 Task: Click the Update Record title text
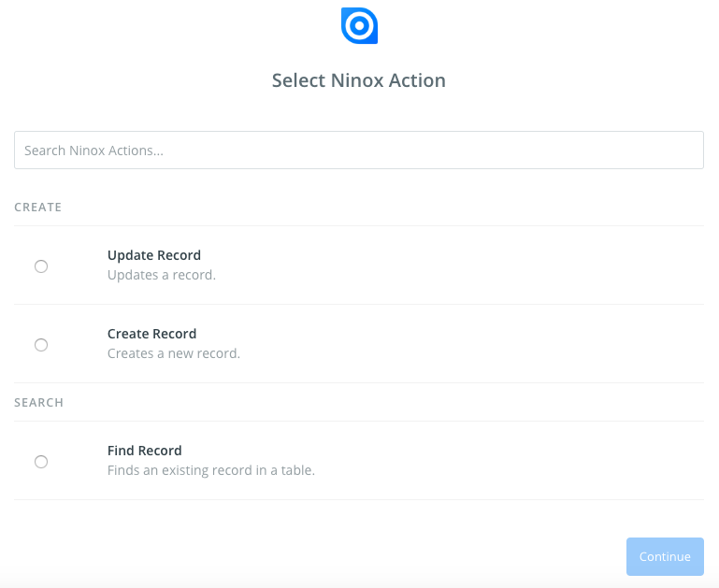point(154,255)
